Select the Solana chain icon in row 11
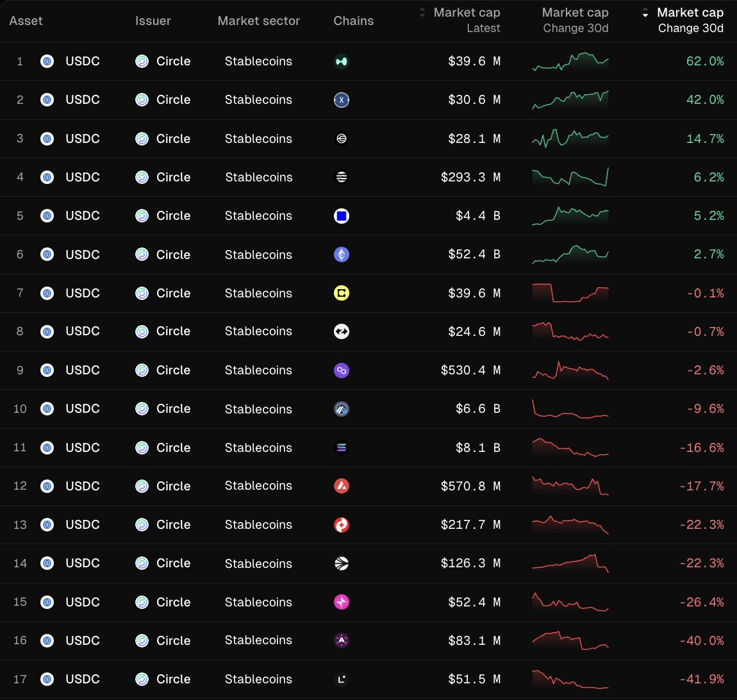 click(x=342, y=447)
